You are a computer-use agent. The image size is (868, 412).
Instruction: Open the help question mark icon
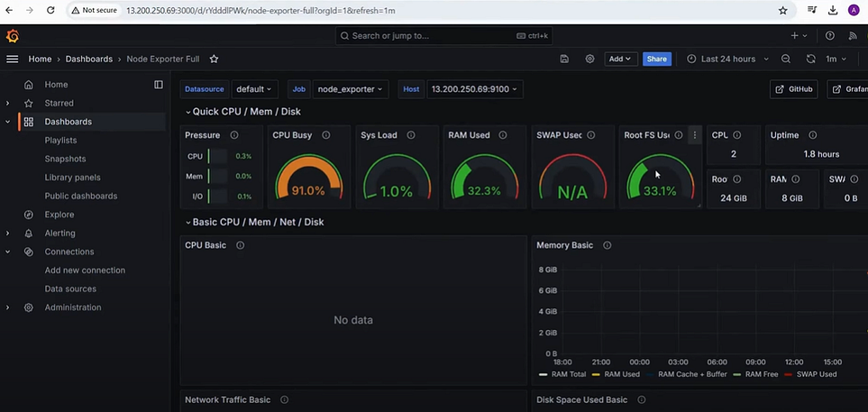(x=830, y=35)
